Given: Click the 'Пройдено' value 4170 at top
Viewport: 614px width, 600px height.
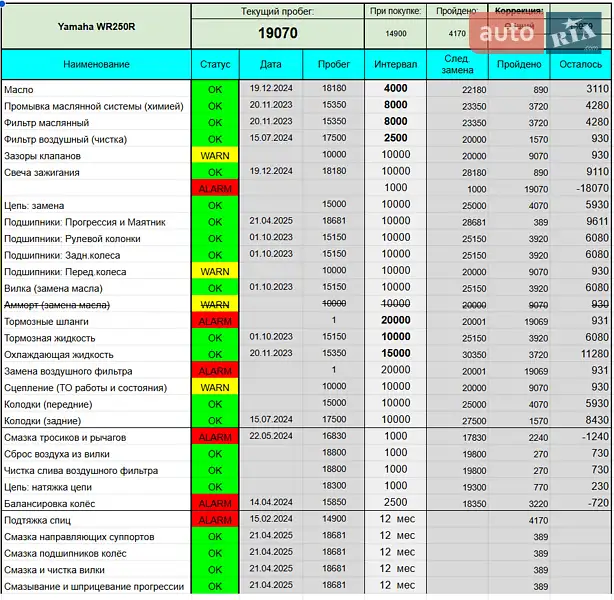Looking at the screenshot, I should pos(456,33).
